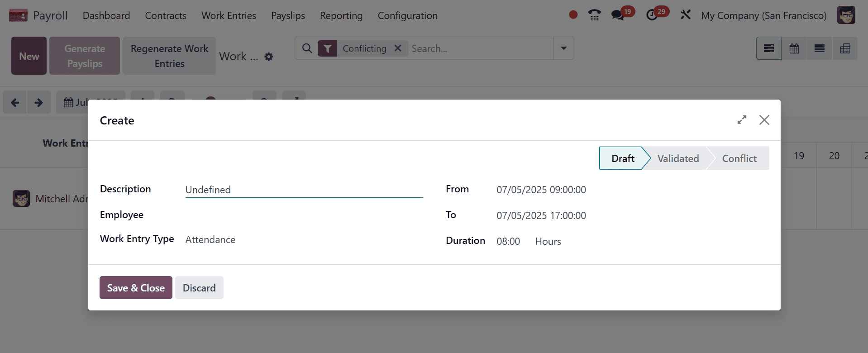Select the Draft status stage
The height and width of the screenshot is (353, 868).
tap(623, 158)
